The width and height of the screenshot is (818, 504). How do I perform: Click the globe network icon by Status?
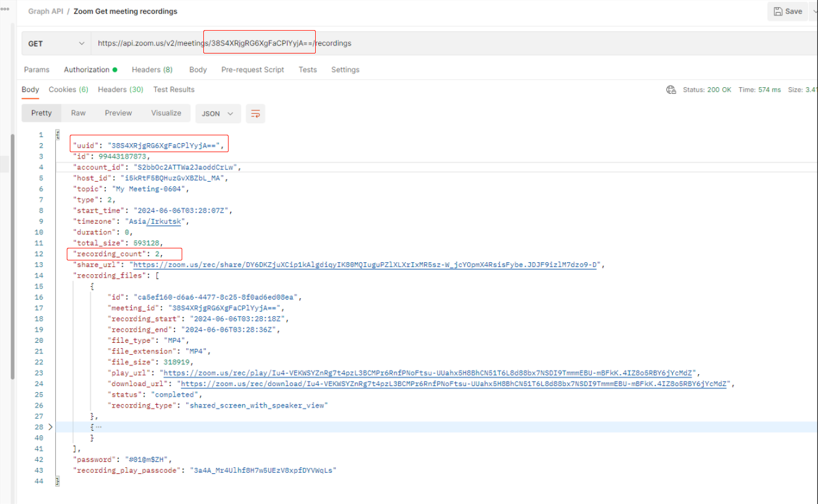tap(671, 90)
